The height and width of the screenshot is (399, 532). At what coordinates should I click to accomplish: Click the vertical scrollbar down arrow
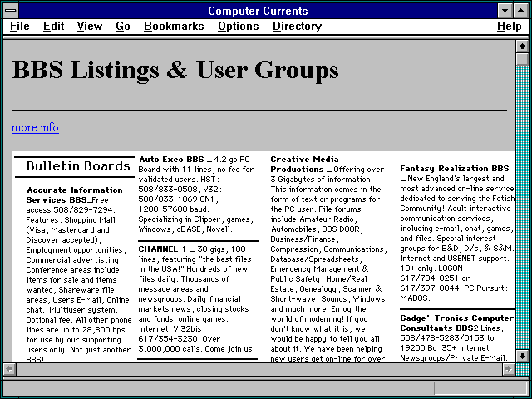coord(522,357)
